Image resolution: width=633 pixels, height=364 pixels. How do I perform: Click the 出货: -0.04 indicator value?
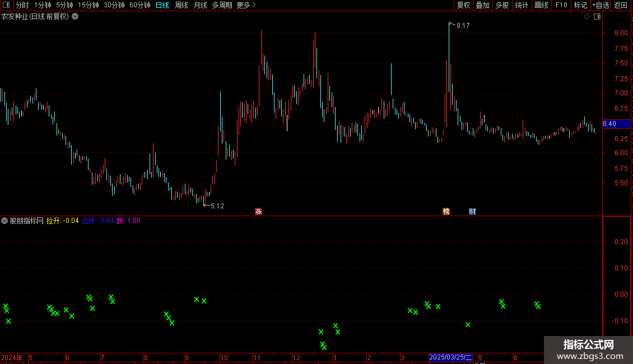pos(97,221)
